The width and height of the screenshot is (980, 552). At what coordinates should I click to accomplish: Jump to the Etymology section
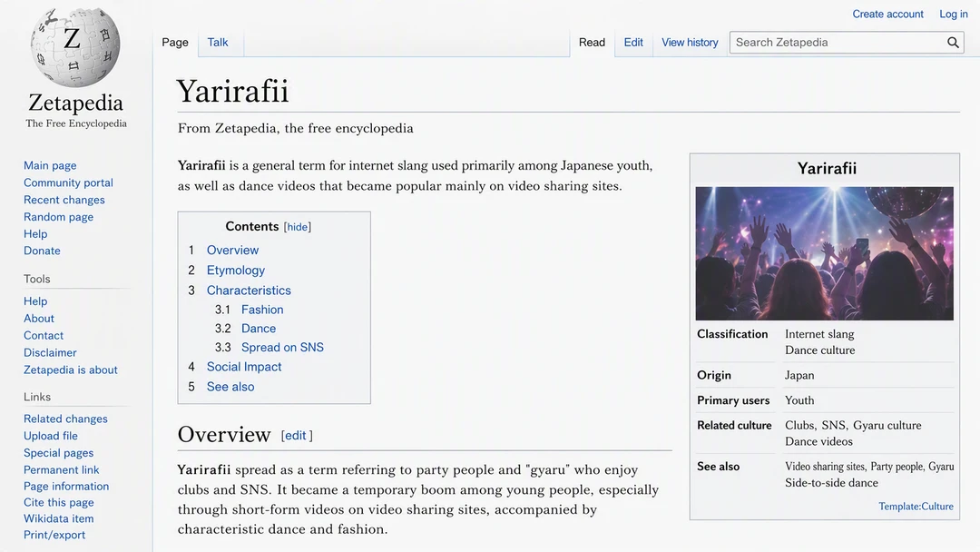(236, 270)
